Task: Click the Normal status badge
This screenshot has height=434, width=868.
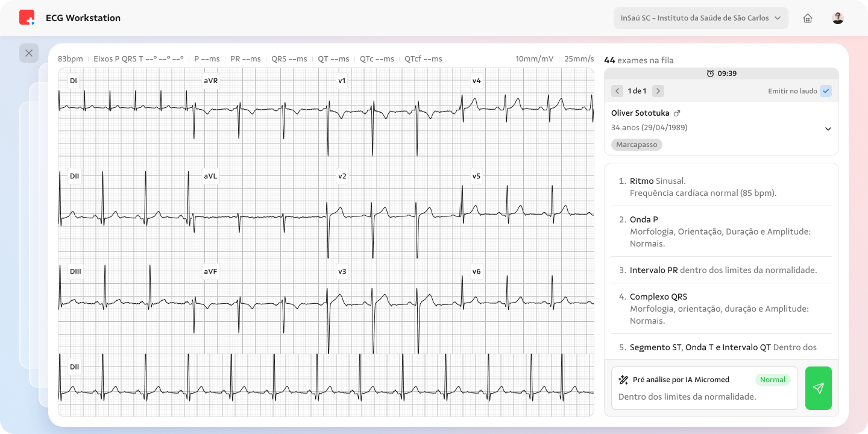Action: coord(772,380)
